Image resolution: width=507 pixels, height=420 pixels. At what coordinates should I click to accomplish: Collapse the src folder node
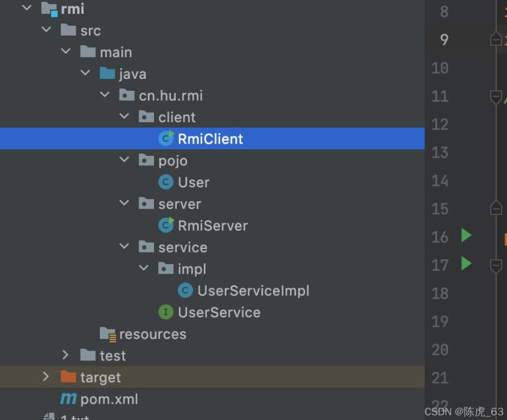coord(46,29)
